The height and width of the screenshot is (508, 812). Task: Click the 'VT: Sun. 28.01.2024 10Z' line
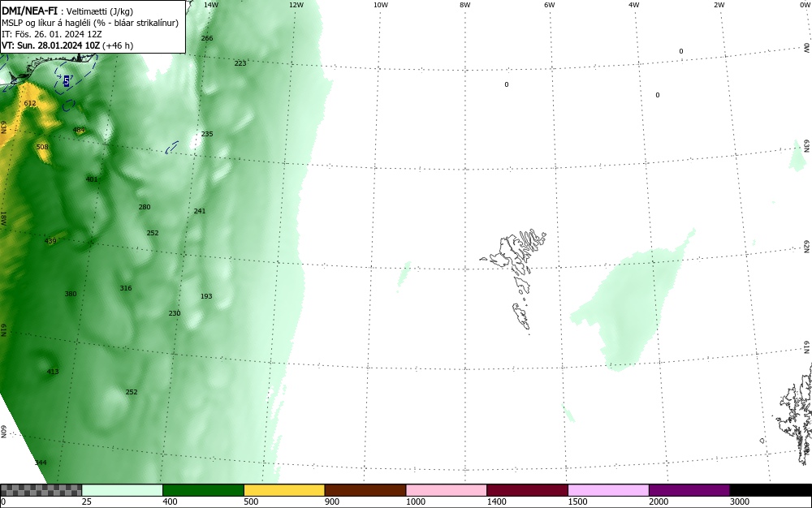pyautogui.click(x=67, y=45)
